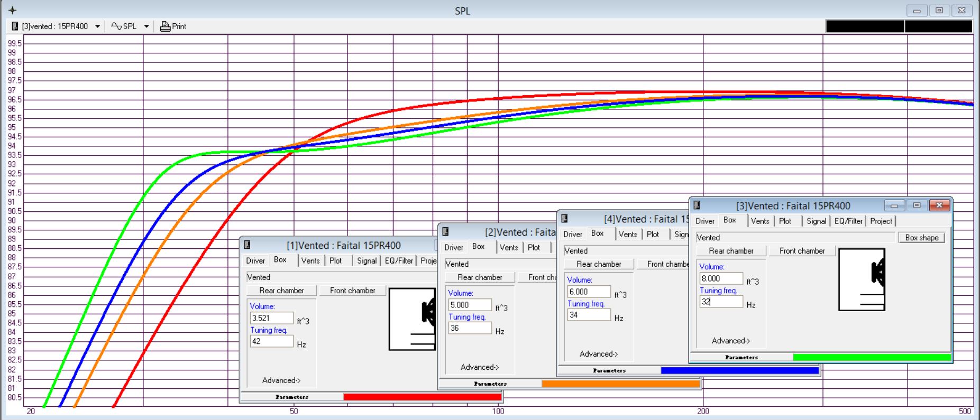Open the project selector dropdown [3]vented : 15PR400
980x420 pixels.
tap(97, 26)
